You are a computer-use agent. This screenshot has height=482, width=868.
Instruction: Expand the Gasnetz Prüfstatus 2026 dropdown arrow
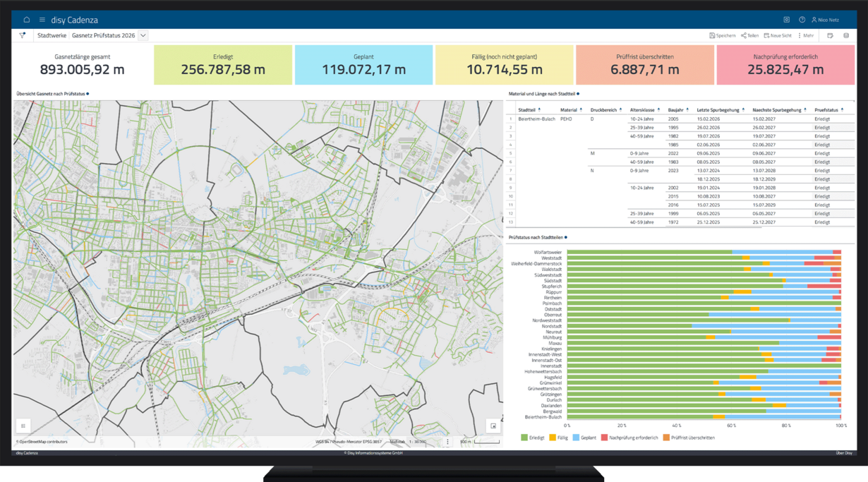click(143, 35)
